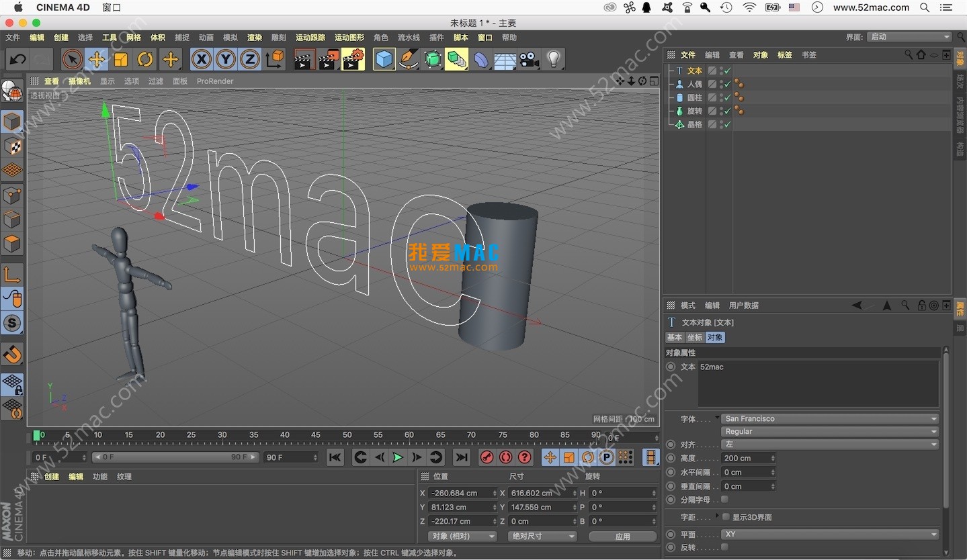Viewport: 967px width, 560px height.
Task: Enable the Snap magnet tool
Action: 12,353
